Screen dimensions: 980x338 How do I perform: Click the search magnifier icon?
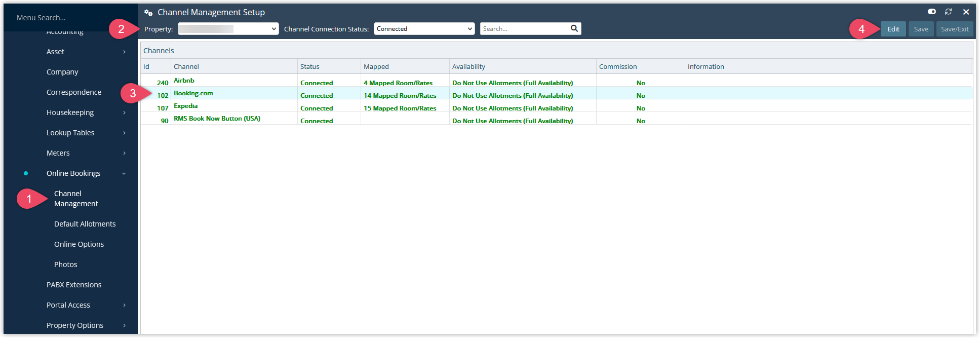[x=574, y=28]
